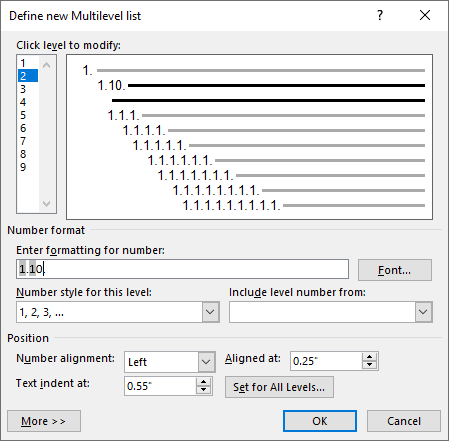The image size is (449, 441).
Task: Expand the Number style for this level dropdown
Action: [210, 312]
